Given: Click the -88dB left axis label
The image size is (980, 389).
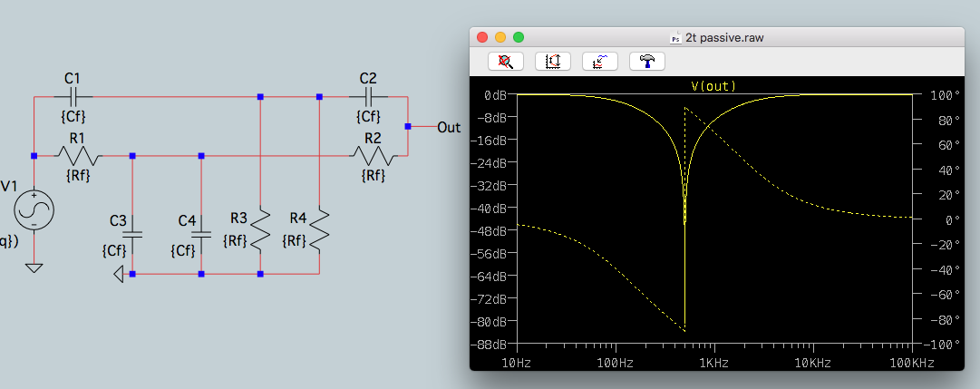Looking at the screenshot, I should coord(490,345).
